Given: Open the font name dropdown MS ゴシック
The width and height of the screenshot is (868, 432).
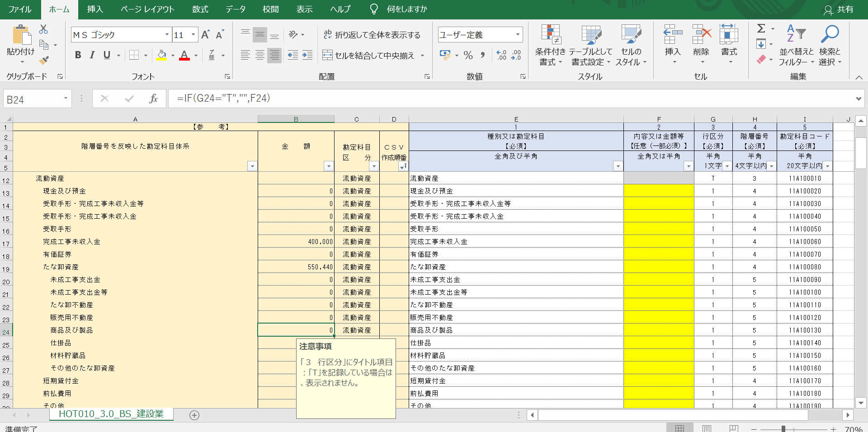Looking at the screenshot, I should point(167,35).
